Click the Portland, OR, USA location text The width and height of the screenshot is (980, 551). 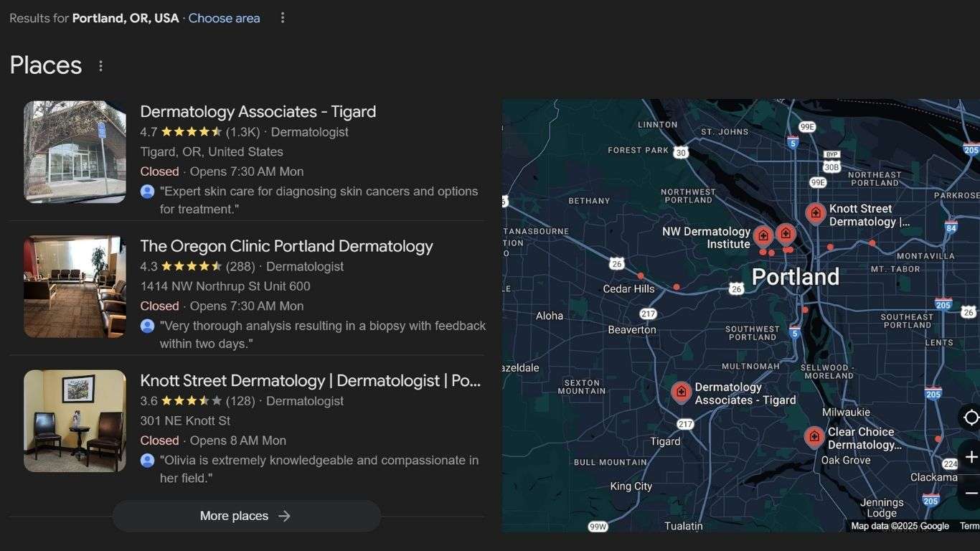[126, 18]
